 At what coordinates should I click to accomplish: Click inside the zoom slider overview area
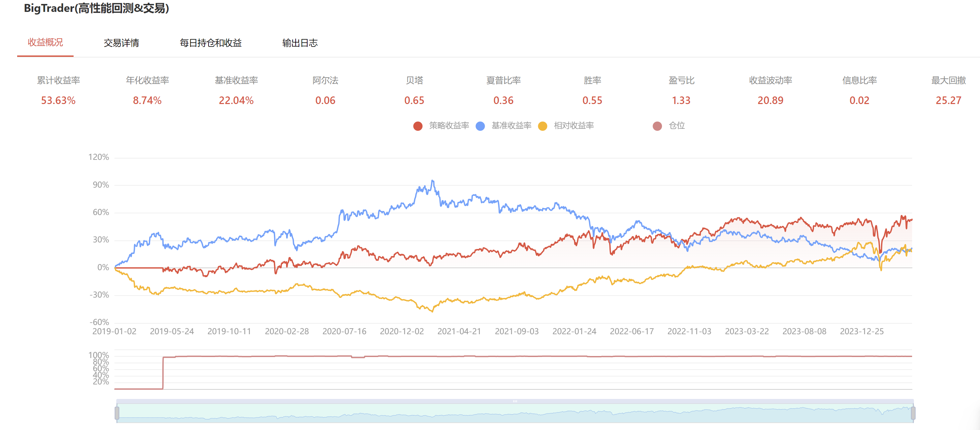tap(515, 414)
